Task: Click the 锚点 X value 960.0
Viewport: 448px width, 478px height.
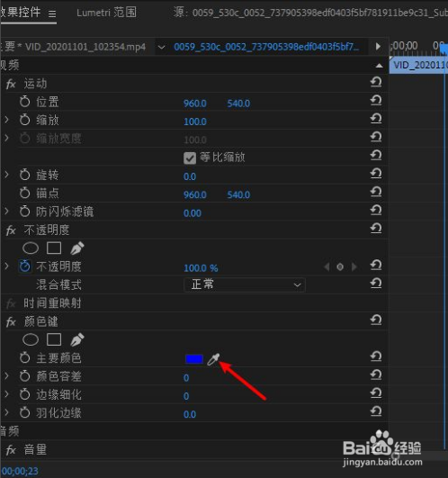Action: pos(195,194)
